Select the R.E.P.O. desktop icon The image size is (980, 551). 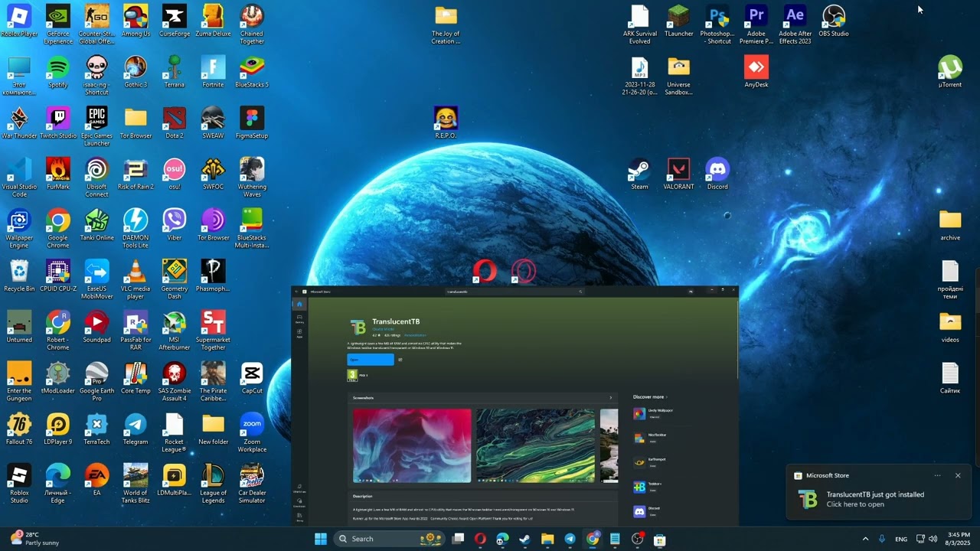(446, 123)
